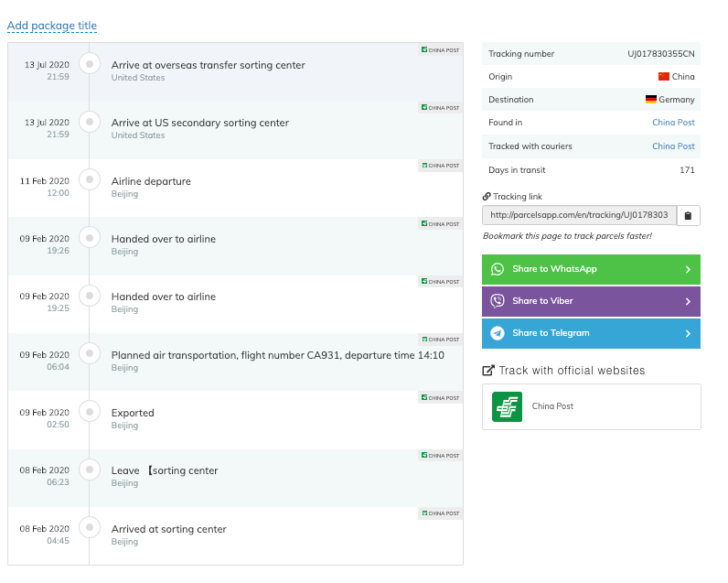
Task: Select timeline marker for Airline departure
Action: [90, 179]
